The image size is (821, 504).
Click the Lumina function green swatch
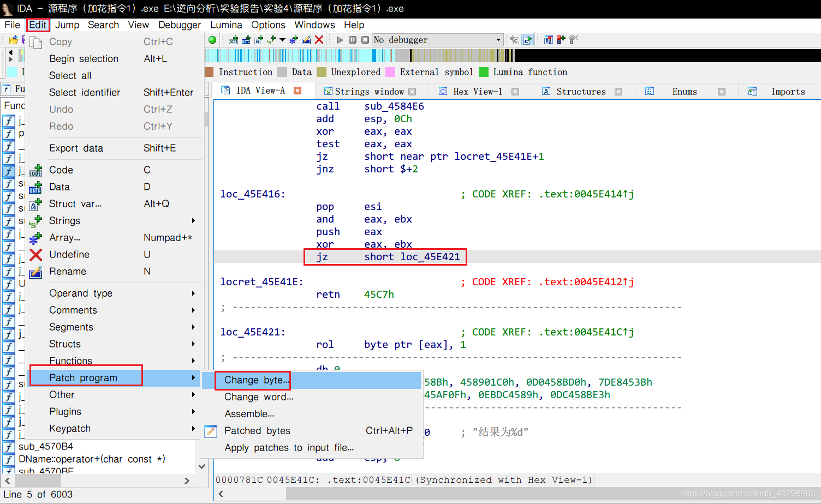tap(484, 72)
